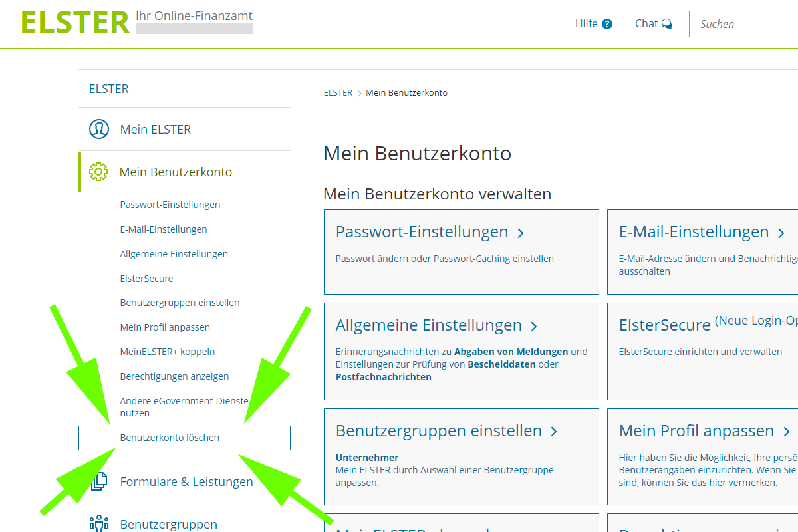The image size is (798, 532).
Task: Click bold text 'Bescheiddaten'
Action: (x=501, y=364)
